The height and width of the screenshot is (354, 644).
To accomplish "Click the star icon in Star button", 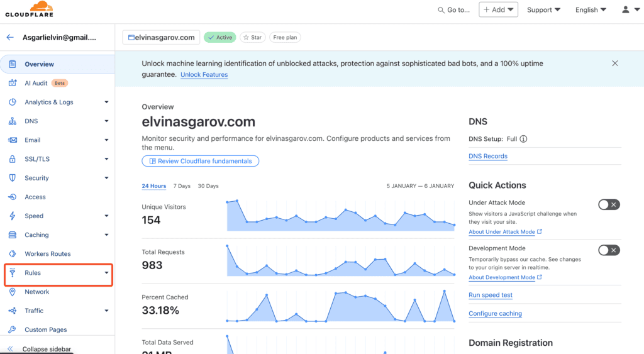I will click(x=246, y=37).
